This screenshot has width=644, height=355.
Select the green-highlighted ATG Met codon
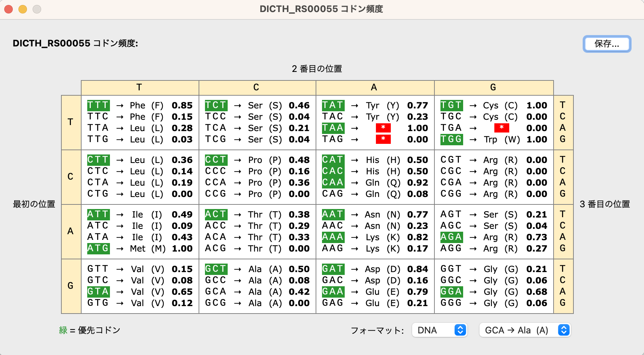coord(98,248)
